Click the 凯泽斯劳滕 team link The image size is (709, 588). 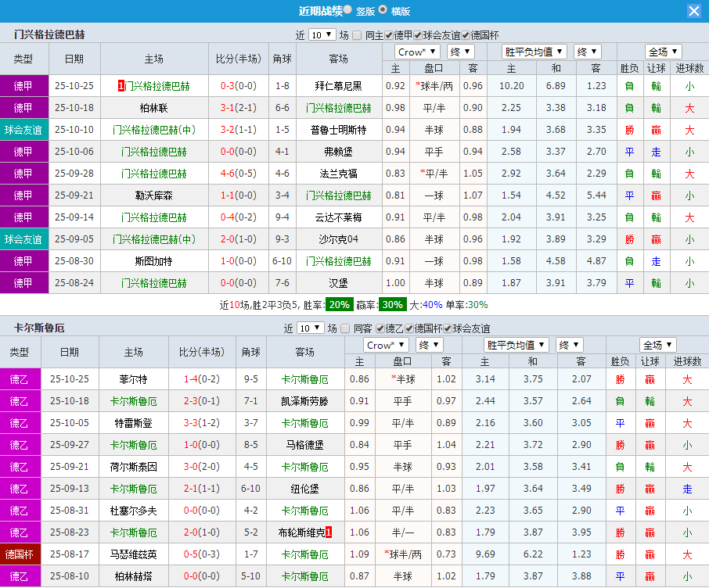coord(304,400)
